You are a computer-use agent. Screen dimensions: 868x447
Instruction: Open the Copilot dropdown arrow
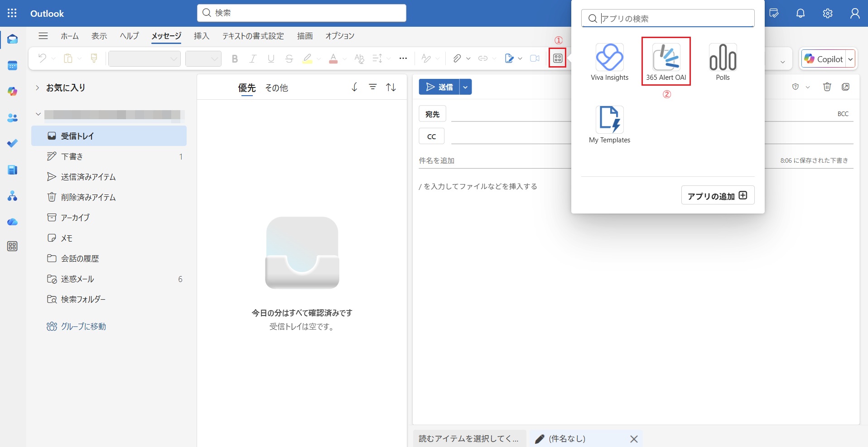coord(850,59)
